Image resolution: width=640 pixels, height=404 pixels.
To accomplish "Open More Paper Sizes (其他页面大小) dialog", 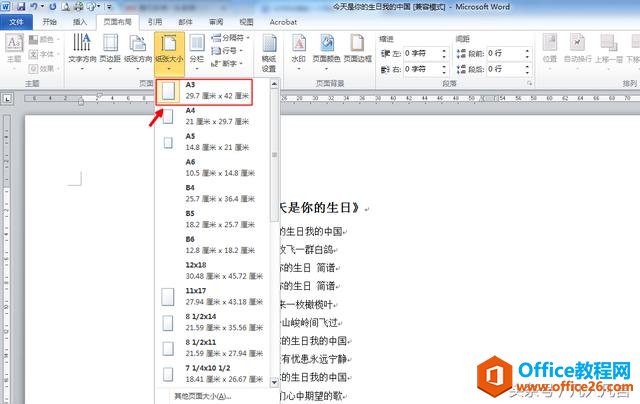I will tap(203, 396).
